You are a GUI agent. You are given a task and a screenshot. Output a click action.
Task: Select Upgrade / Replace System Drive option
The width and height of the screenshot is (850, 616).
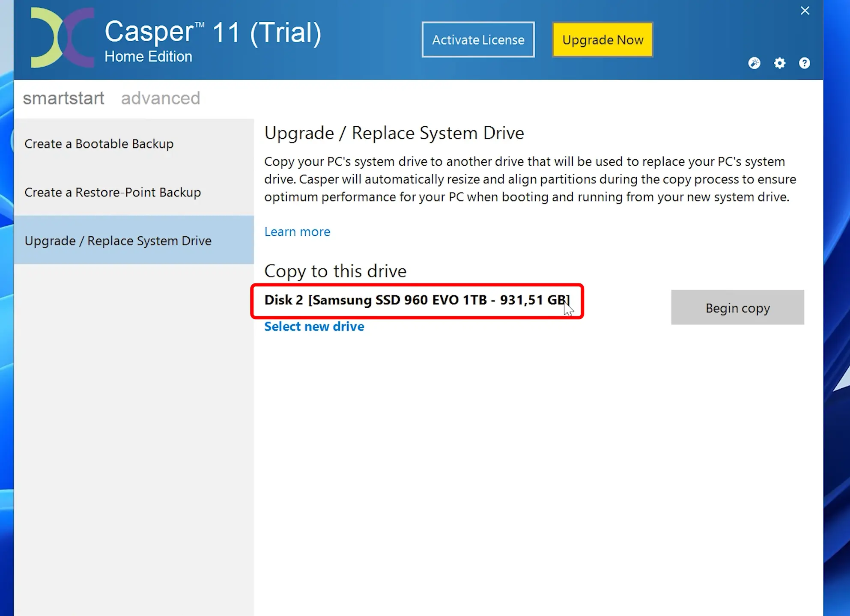(x=134, y=240)
